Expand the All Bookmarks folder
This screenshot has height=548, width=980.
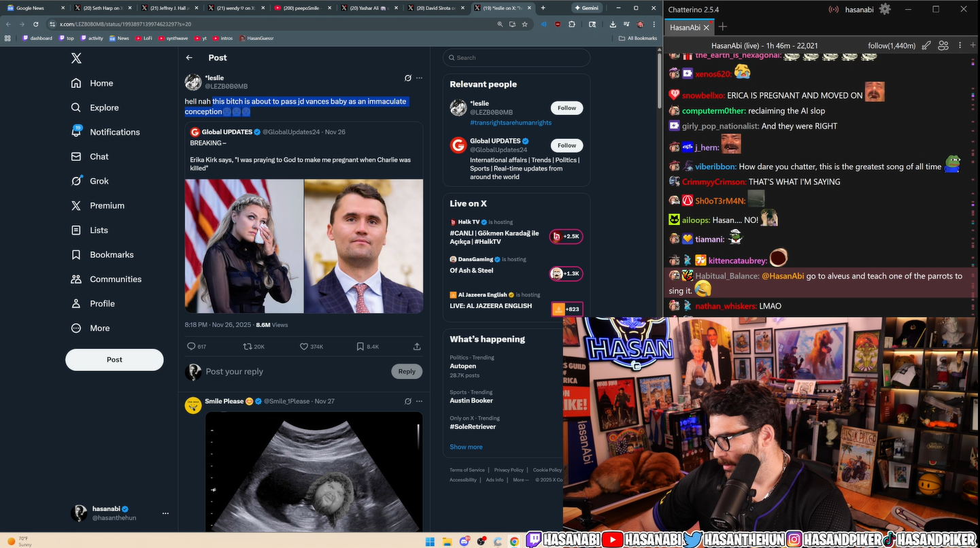tap(638, 38)
